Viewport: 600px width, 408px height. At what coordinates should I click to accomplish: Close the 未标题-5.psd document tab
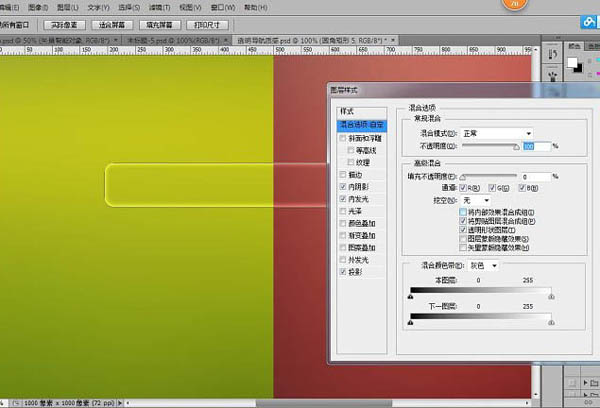click(x=226, y=40)
